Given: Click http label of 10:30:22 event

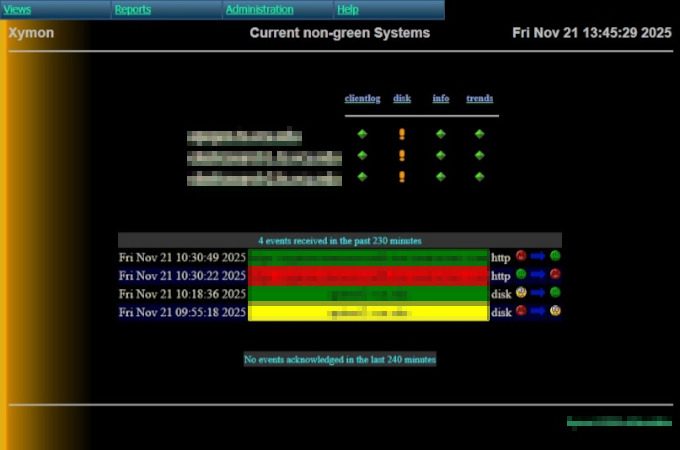Looking at the screenshot, I should click(501, 276).
